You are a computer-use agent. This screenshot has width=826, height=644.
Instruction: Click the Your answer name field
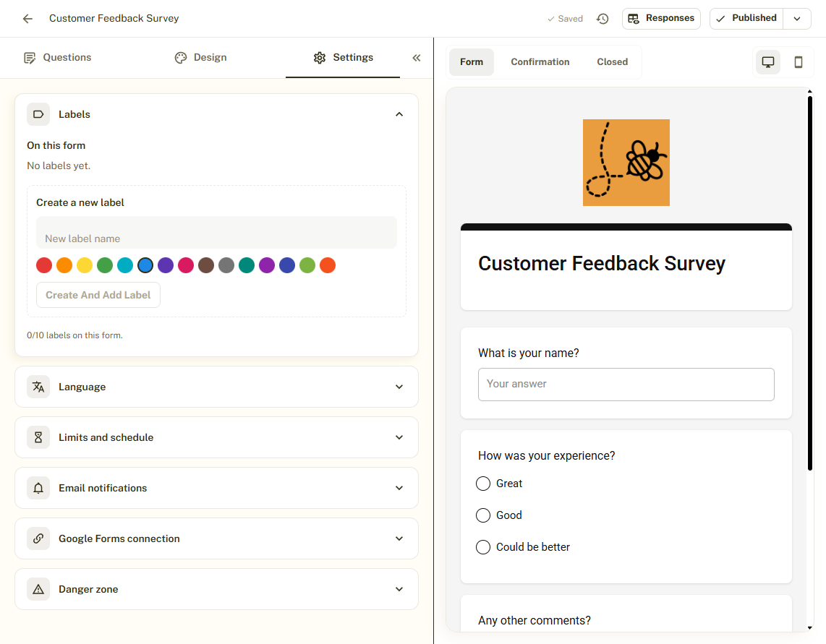(626, 385)
